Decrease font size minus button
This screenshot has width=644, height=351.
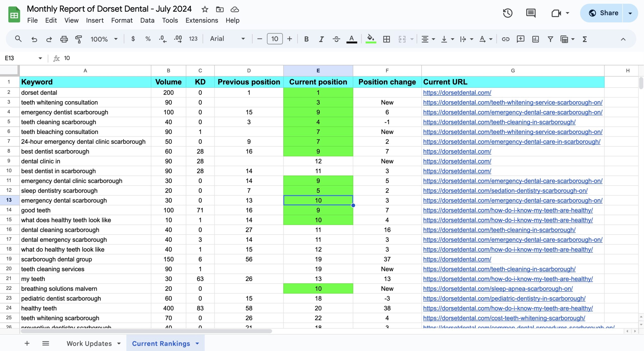coord(260,39)
